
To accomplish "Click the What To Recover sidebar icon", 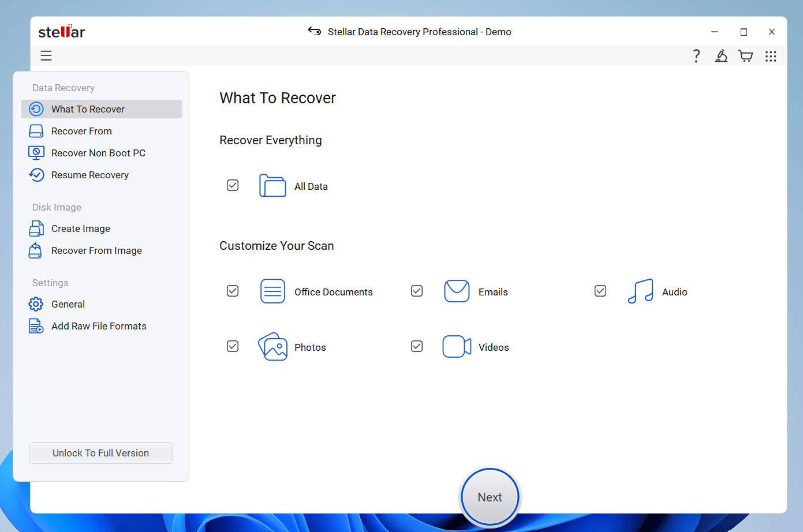I will (36, 109).
